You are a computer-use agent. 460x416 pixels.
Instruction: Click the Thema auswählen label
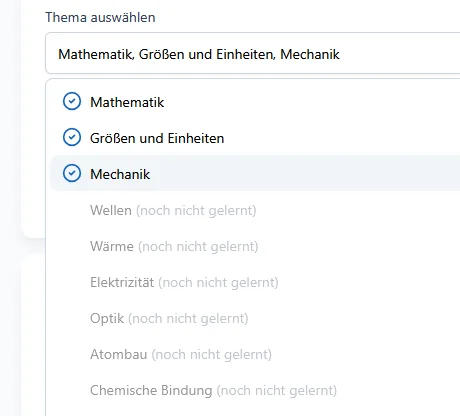pyautogui.click(x=100, y=17)
